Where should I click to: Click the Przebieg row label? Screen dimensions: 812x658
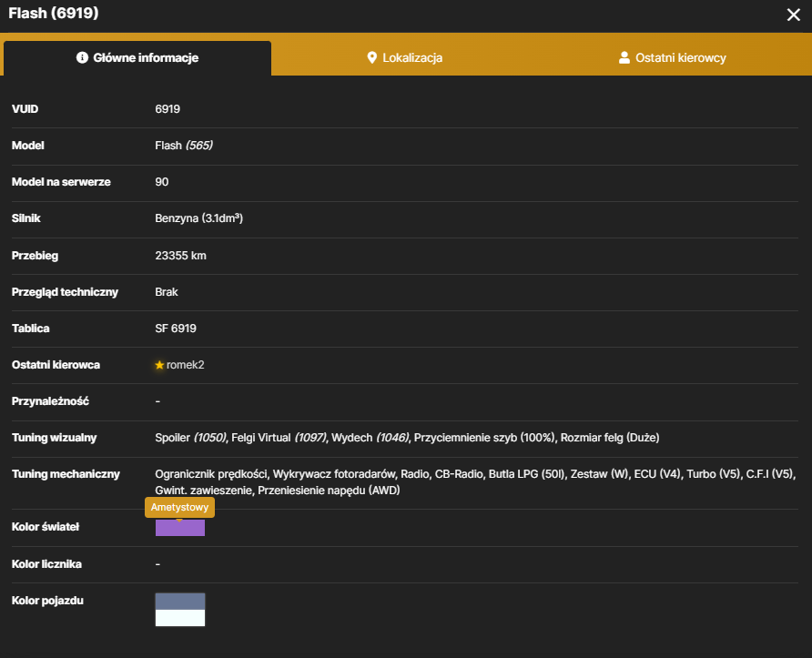coord(35,256)
